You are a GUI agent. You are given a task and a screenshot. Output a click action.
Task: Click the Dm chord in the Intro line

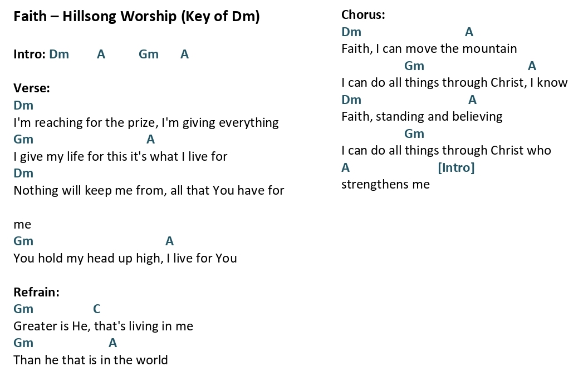click(59, 54)
